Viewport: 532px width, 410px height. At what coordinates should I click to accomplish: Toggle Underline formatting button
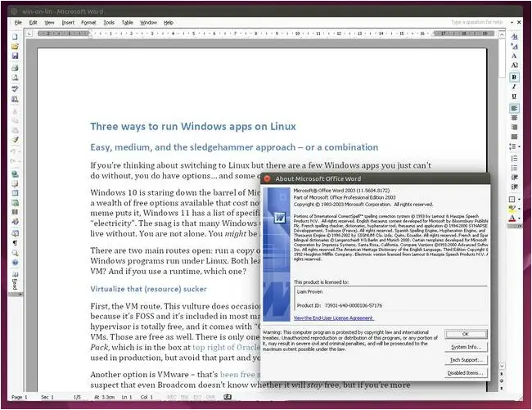[x=514, y=97]
